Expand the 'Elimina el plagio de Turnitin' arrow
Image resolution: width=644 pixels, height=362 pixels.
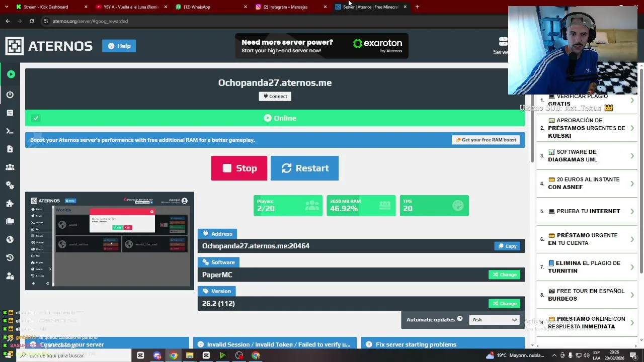632,267
